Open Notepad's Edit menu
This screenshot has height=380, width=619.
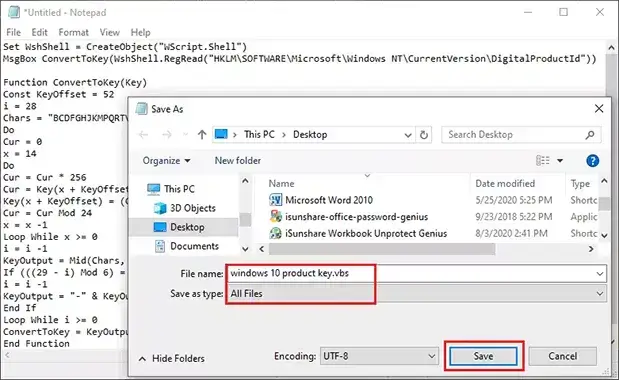[x=39, y=32]
